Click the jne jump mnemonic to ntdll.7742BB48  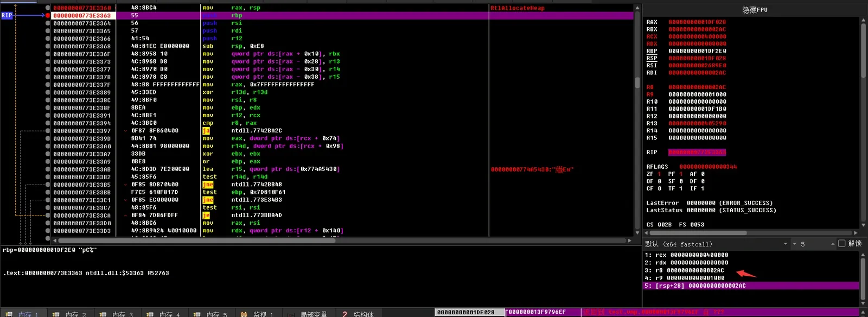point(208,185)
